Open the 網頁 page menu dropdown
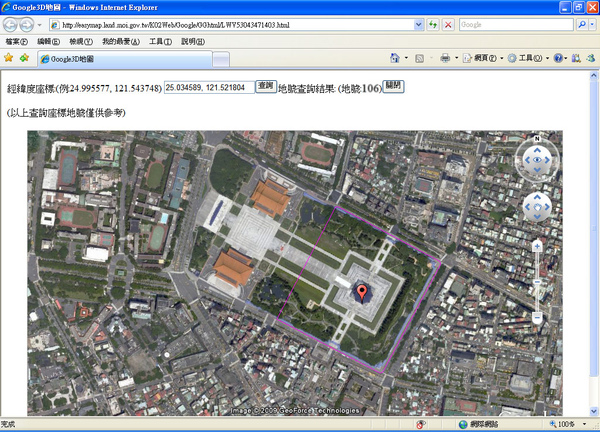This screenshot has width=600, height=432. coord(483,58)
